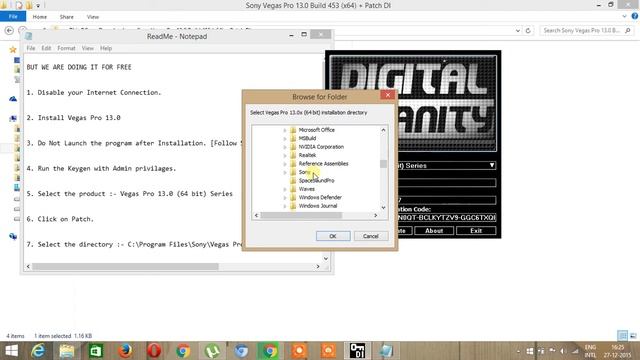
Task: Switch to the Notepad taskbar icon
Action: click(385, 351)
